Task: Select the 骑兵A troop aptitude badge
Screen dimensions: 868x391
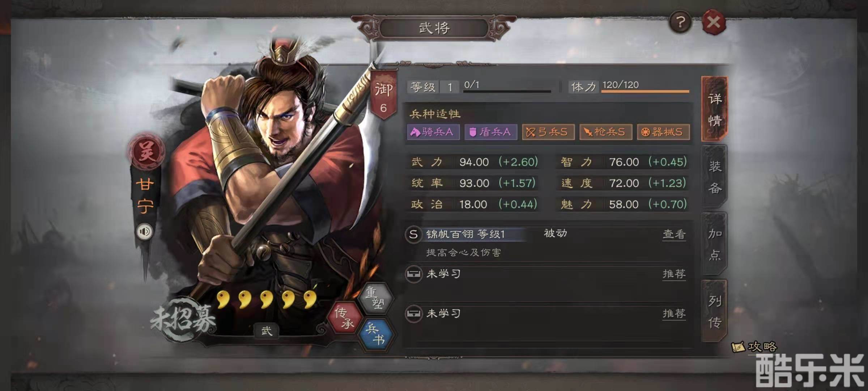Action: tap(433, 132)
